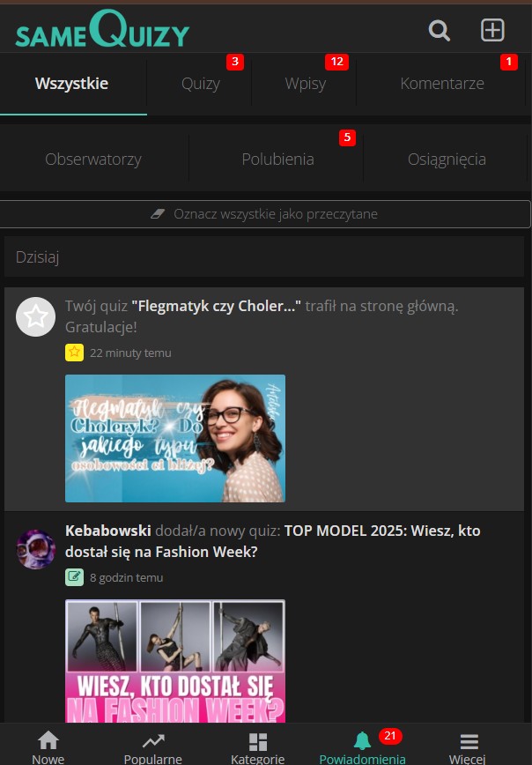Click the star avatar icon

pyautogui.click(x=36, y=316)
